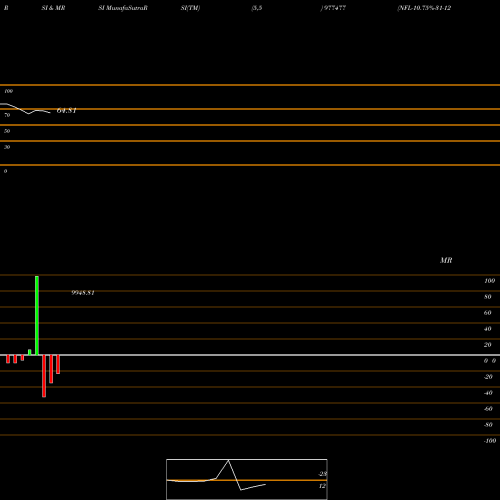Click the 70 level label on RSI axis
The image size is (500, 500).
7,115
